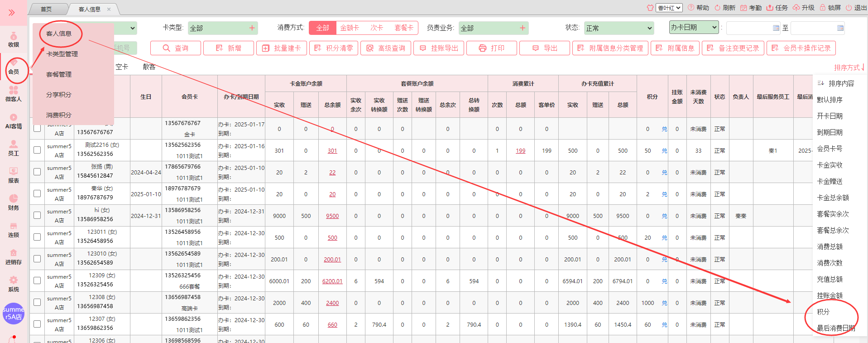Tick the checkbox for 123011 row
The height and width of the screenshot is (343, 868).
(x=37, y=237)
